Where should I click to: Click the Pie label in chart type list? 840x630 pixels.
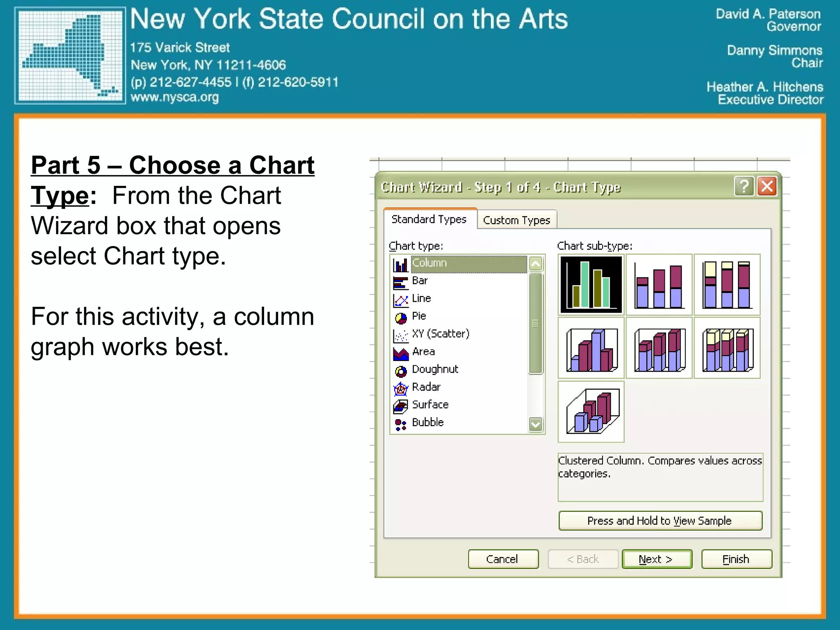pyautogui.click(x=419, y=316)
